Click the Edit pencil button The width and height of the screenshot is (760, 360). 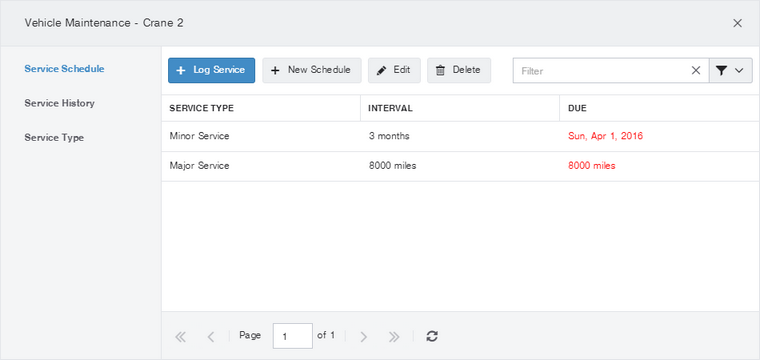coord(394,70)
